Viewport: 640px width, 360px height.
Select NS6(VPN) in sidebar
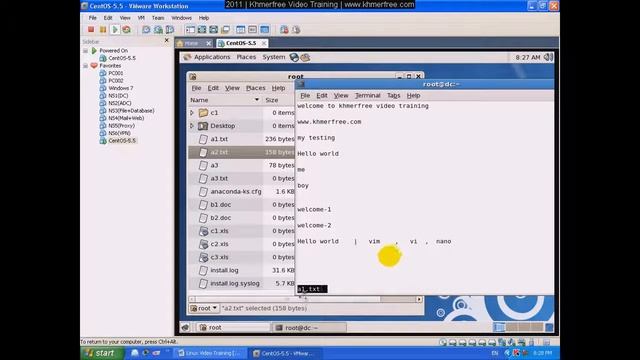(x=119, y=133)
